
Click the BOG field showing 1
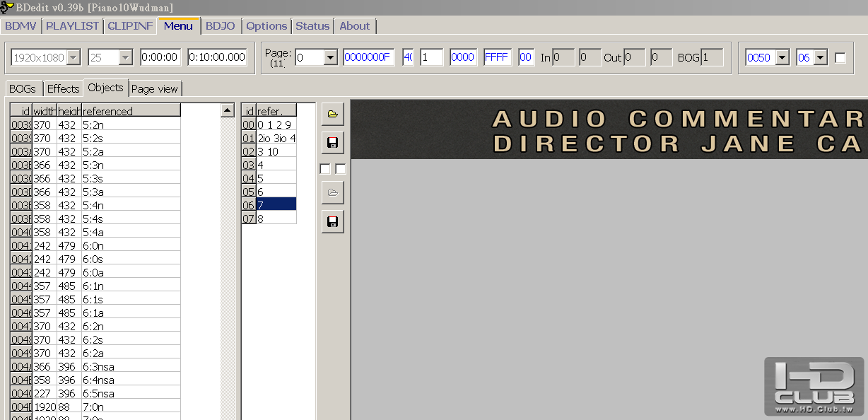coord(712,58)
